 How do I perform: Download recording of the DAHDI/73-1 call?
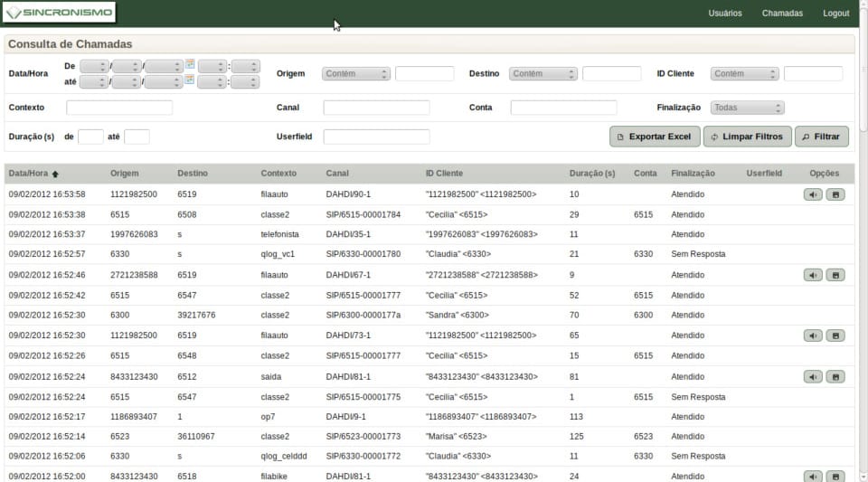835,336
